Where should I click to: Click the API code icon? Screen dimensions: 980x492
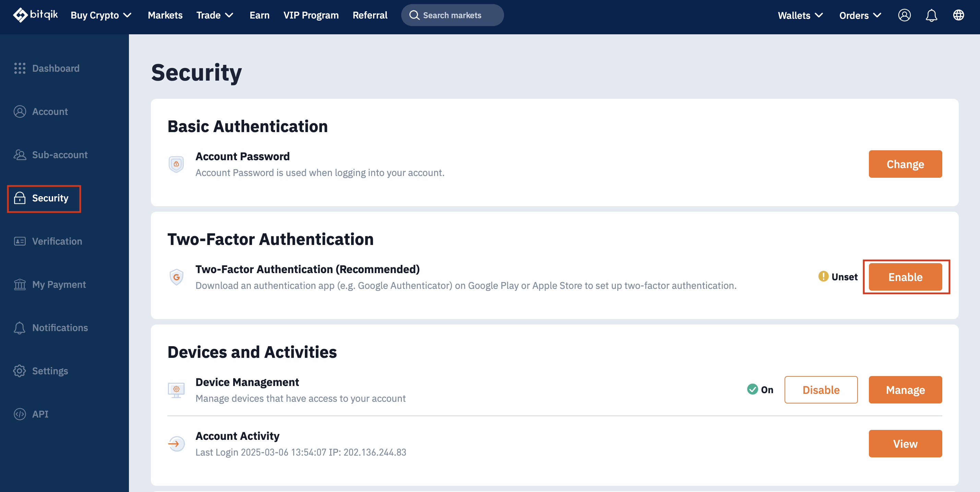pos(20,414)
